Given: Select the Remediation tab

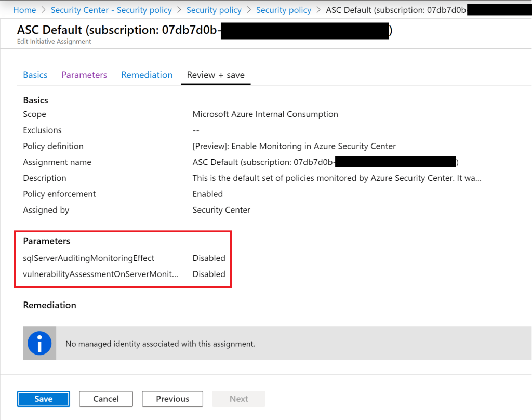Looking at the screenshot, I should (x=147, y=75).
